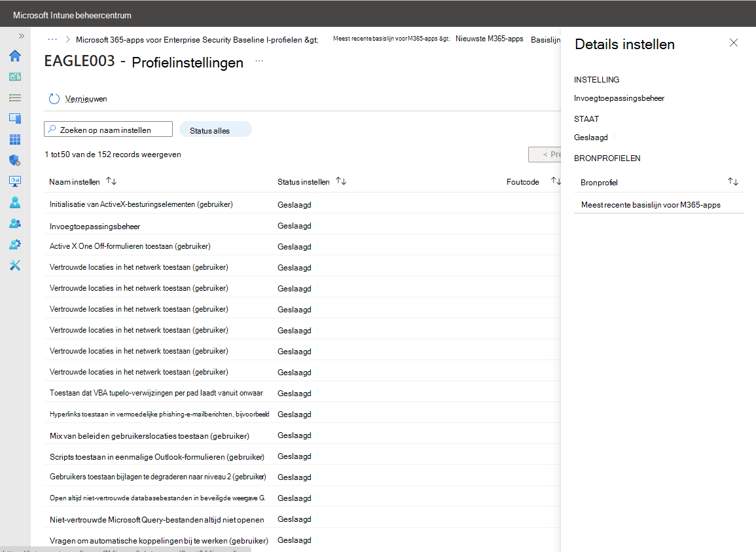Open the Devices icon in sidebar

15,119
